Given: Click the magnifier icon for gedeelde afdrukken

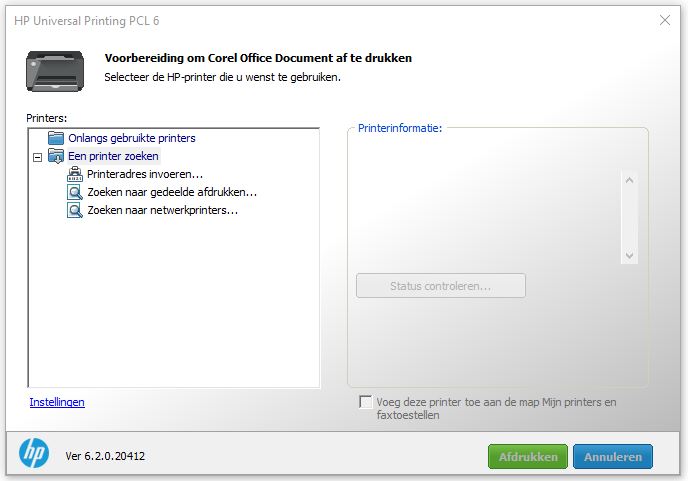Looking at the screenshot, I should tap(75, 192).
